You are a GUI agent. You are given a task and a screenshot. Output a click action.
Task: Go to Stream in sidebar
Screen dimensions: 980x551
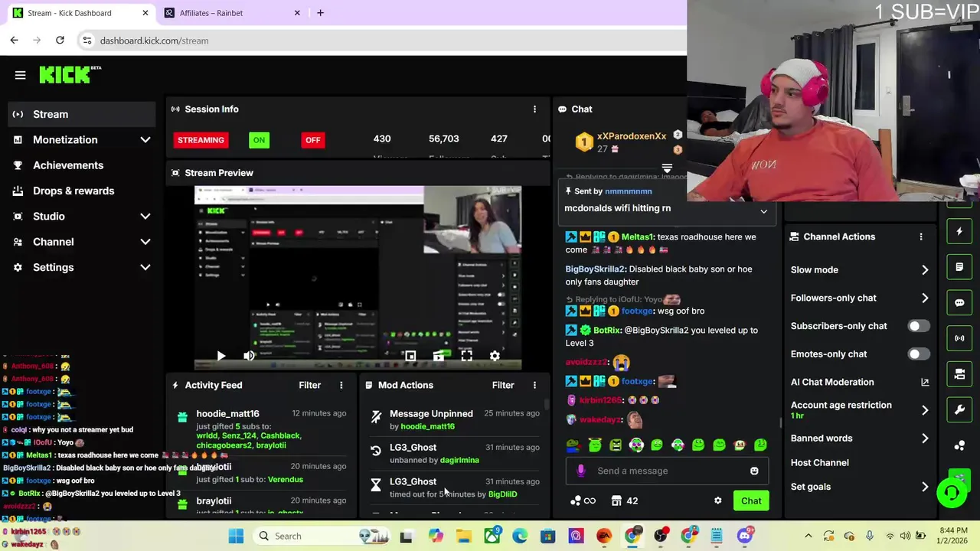click(82, 114)
